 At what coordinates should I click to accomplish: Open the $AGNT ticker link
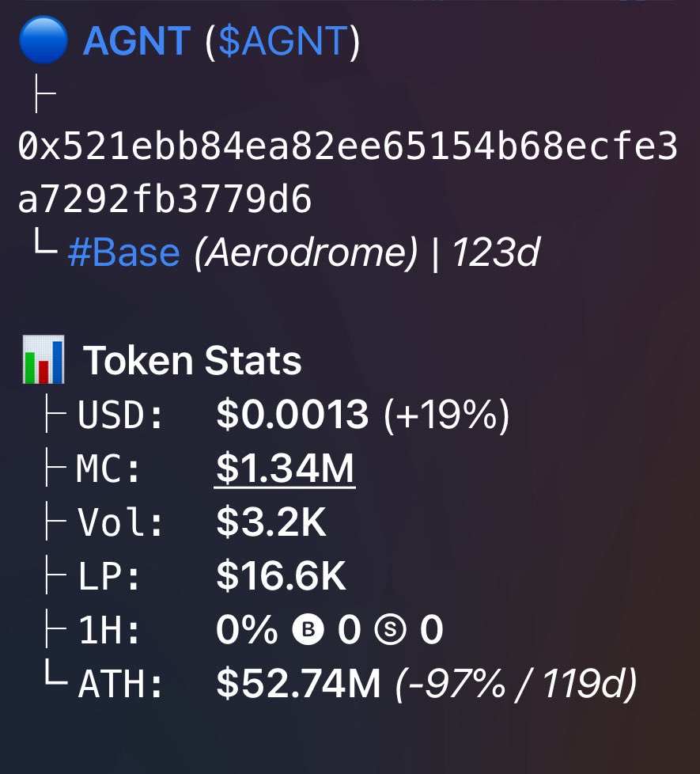click(283, 40)
